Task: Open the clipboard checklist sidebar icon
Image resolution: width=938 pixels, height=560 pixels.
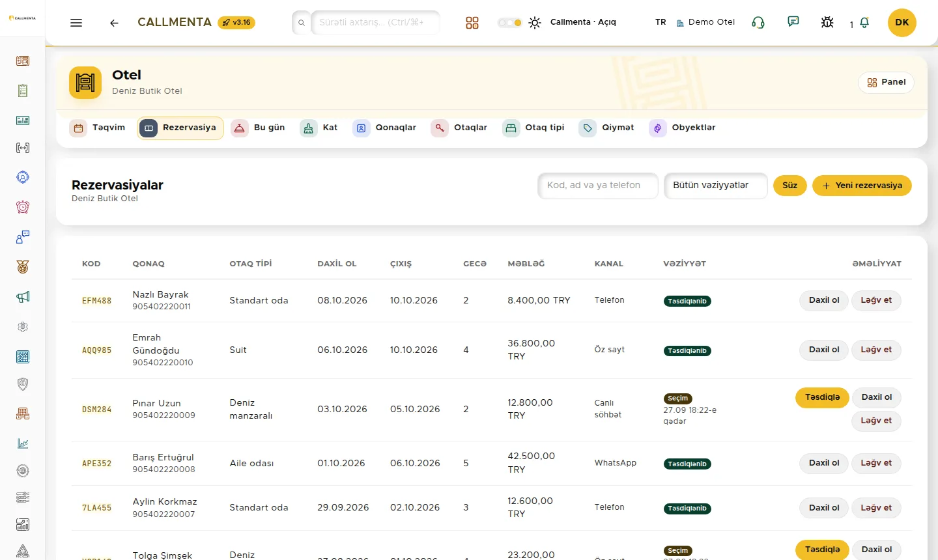Action: [x=23, y=91]
